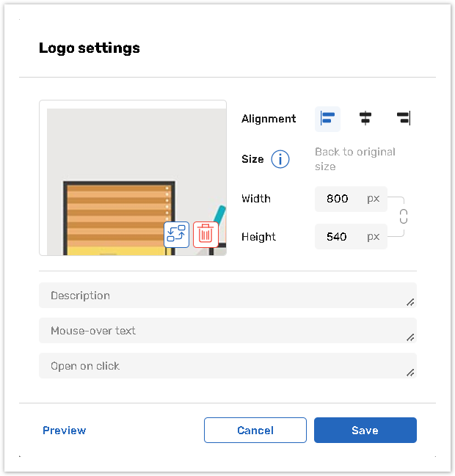This screenshot has height=476, width=455.
Task: Choose center alignment for the logo
Action: (x=365, y=118)
